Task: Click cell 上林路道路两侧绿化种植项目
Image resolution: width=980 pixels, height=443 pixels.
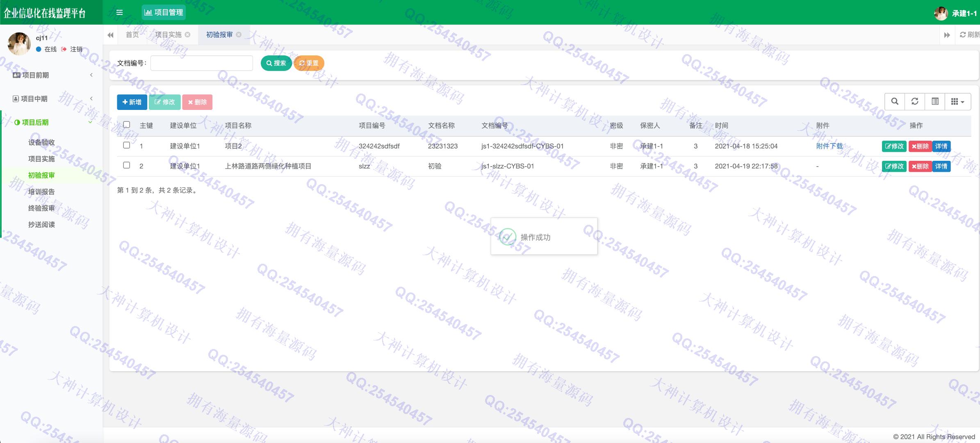Action: (x=268, y=166)
